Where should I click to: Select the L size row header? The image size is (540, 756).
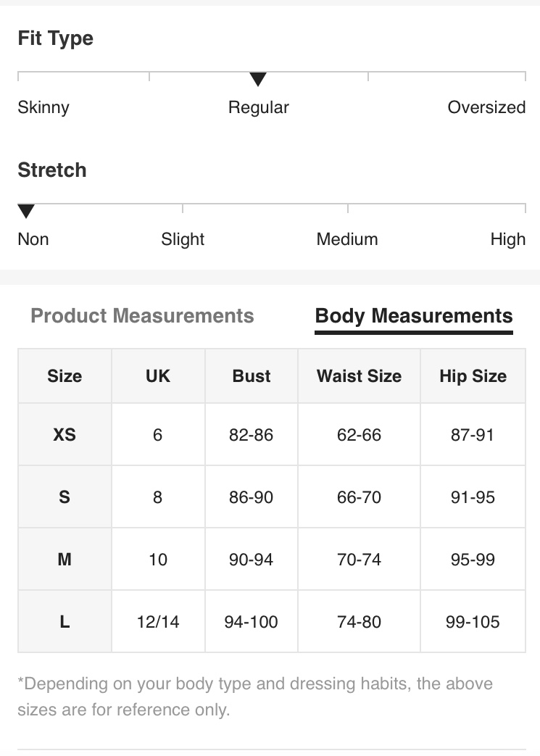65,621
